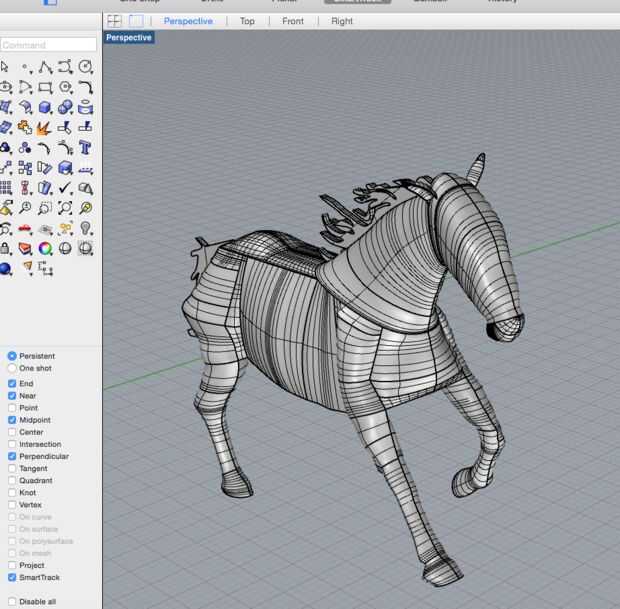Choose the Polyline drawing tool
The image size is (620, 609).
click(46, 67)
